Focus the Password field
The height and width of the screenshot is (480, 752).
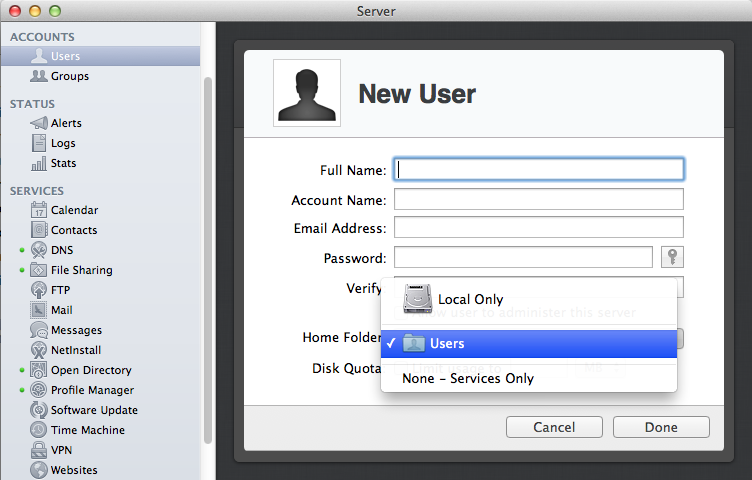523,257
